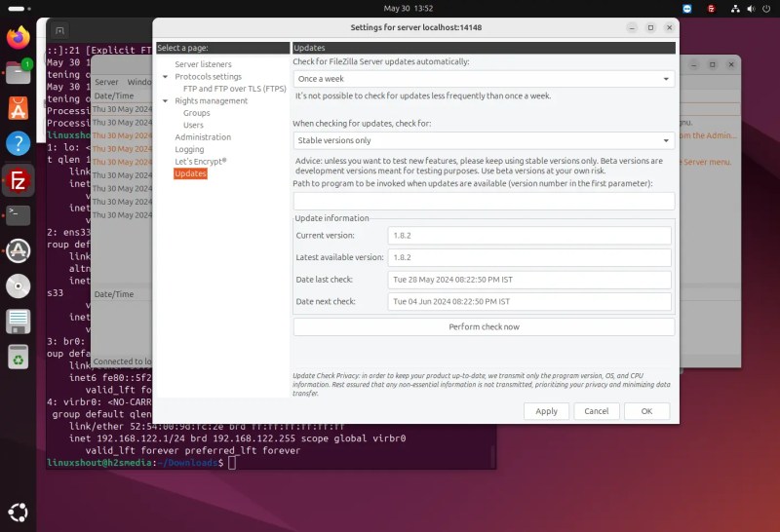Viewport: 780px width, 532px height.
Task: Click the Date last check field
Action: coord(529,280)
